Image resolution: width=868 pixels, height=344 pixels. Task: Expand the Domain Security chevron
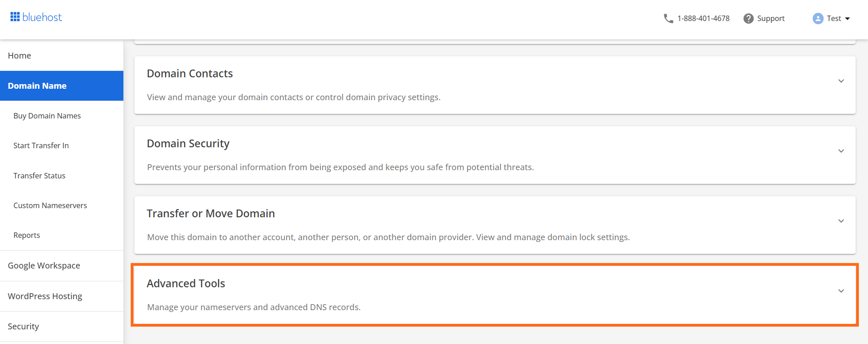pyautogui.click(x=841, y=151)
